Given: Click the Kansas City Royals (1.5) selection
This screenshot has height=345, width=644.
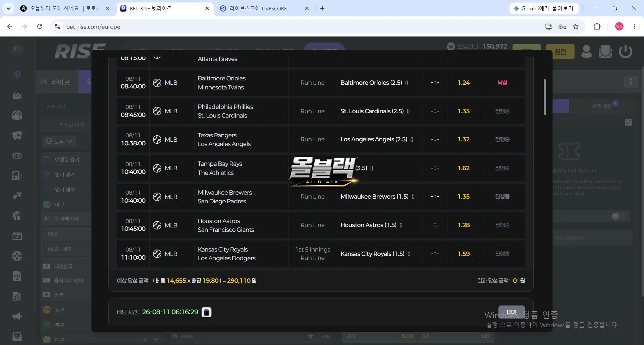Looking at the screenshot, I should coord(372,254).
